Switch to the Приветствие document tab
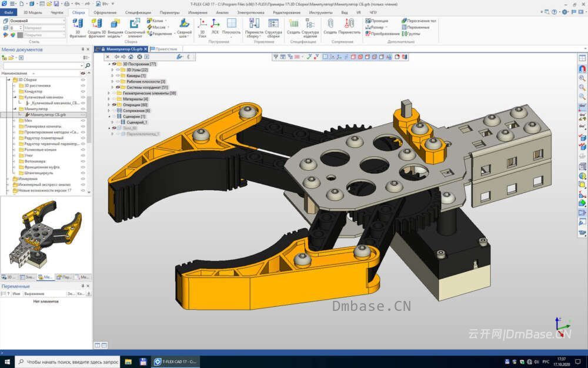 tap(164, 49)
